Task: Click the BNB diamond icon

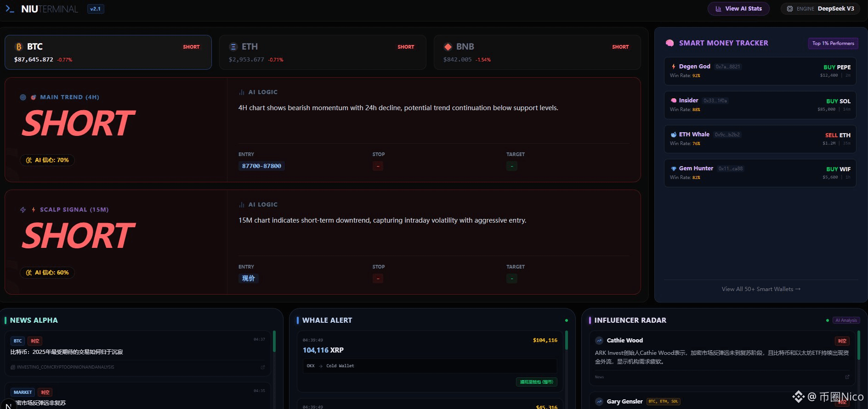Action: (448, 47)
